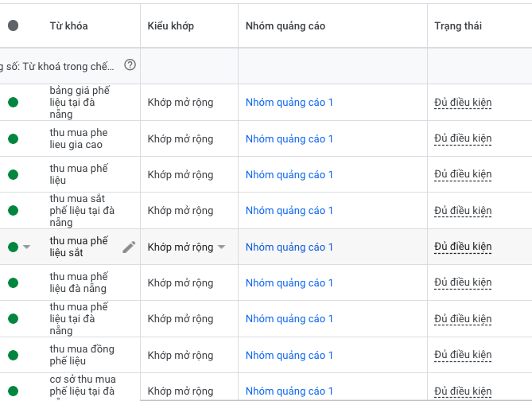532x401 pixels.
Task: Select the keyword text 'thu mua phế liệu tại đà nẵng'
Action: click(78, 318)
